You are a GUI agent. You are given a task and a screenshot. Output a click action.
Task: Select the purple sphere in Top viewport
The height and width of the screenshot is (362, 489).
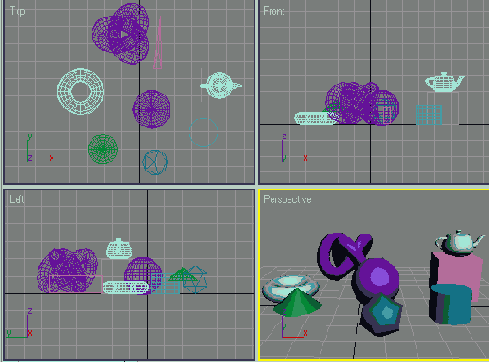point(151,109)
